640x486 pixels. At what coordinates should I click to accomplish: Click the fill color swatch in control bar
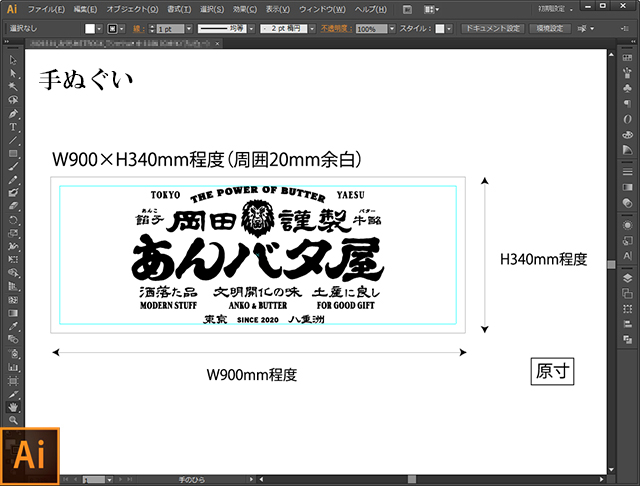pyautogui.click(x=91, y=29)
